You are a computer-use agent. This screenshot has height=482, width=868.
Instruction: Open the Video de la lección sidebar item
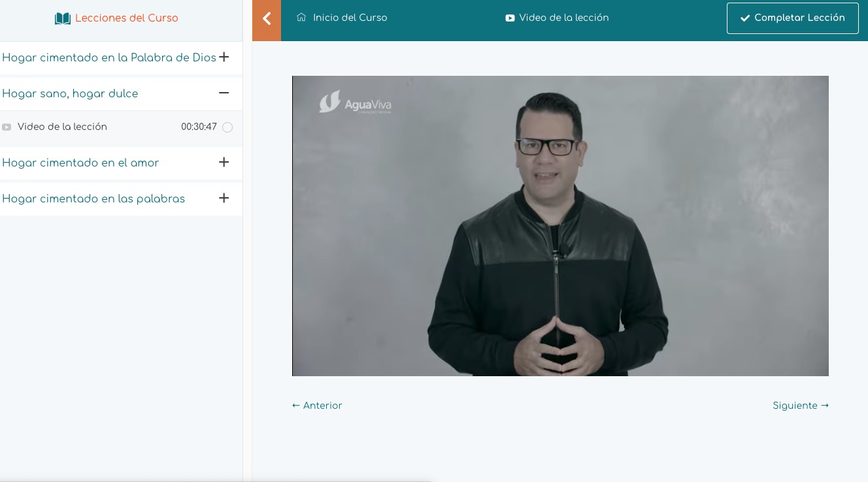coord(62,127)
